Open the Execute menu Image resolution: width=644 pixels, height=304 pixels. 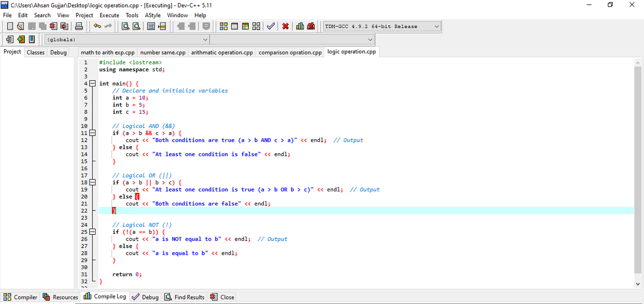[x=109, y=15]
